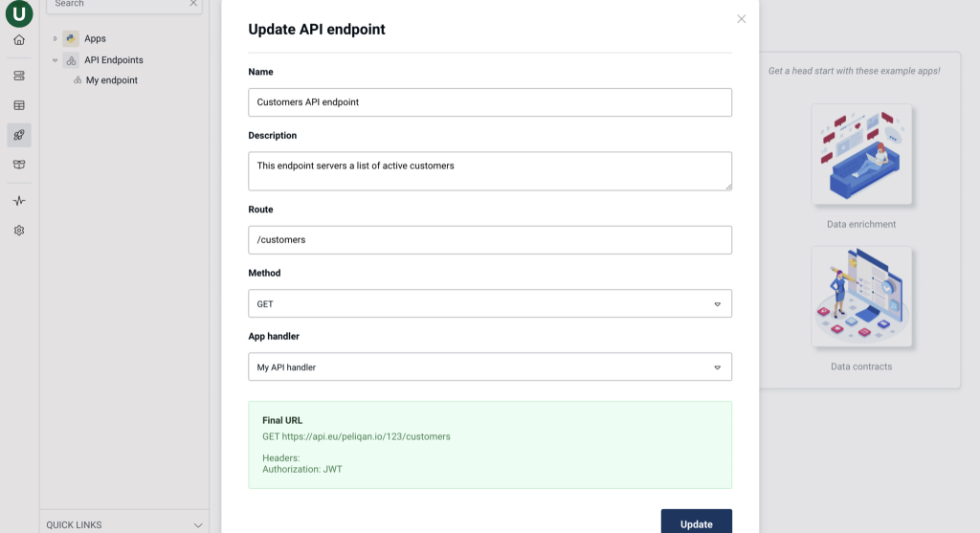Open the package box icon in the sidebar
This screenshot has height=533, width=980.
tap(19, 165)
